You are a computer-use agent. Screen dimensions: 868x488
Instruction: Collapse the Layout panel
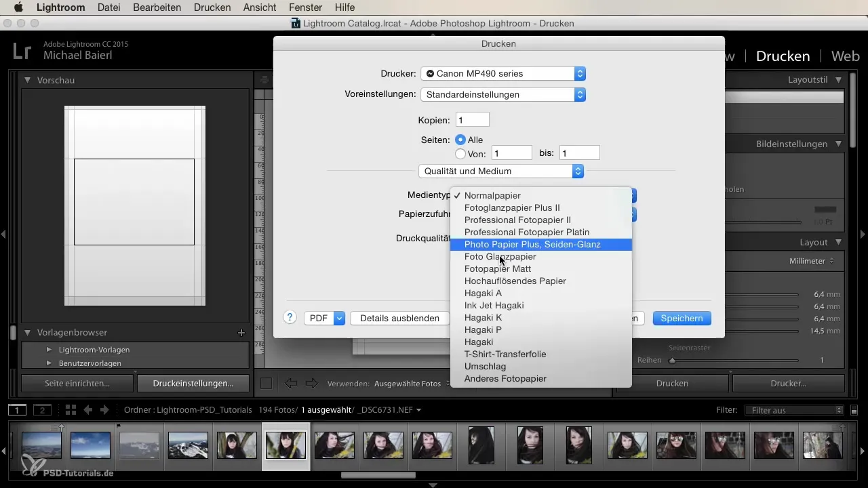tap(839, 243)
